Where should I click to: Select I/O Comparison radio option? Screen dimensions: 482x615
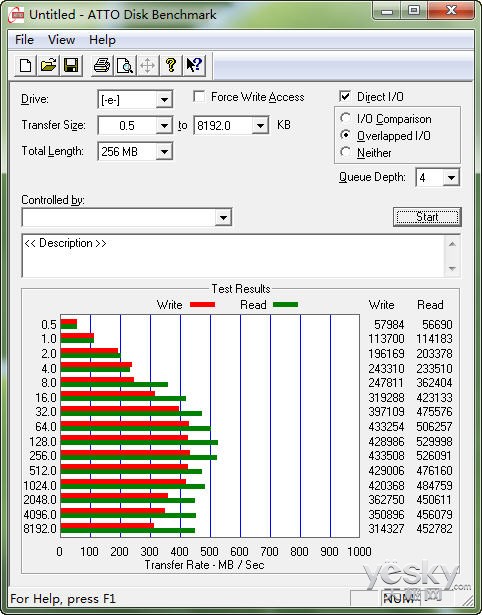(x=346, y=118)
